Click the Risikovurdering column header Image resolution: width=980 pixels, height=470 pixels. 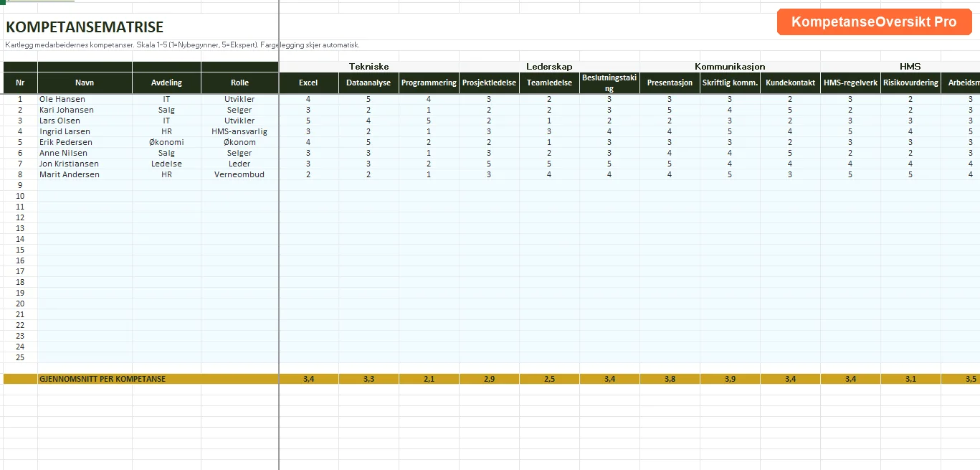910,83
